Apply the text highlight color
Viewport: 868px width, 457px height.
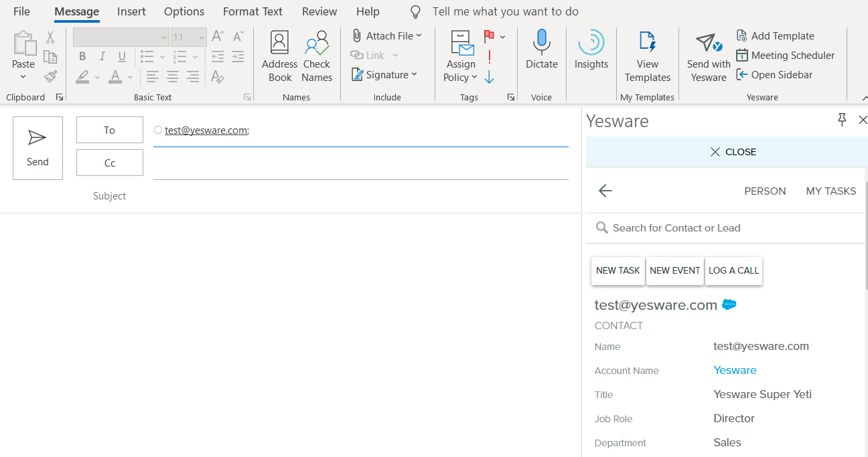click(x=82, y=76)
